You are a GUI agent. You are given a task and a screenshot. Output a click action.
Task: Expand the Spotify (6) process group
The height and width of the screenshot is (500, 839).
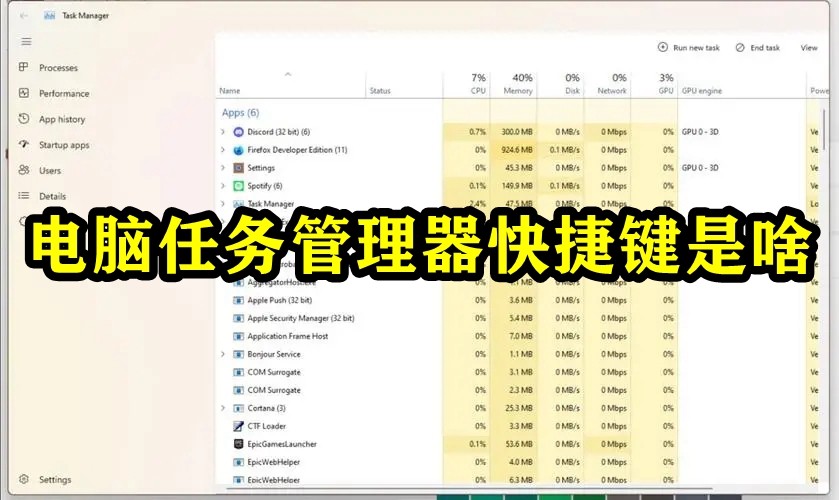coord(223,186)
